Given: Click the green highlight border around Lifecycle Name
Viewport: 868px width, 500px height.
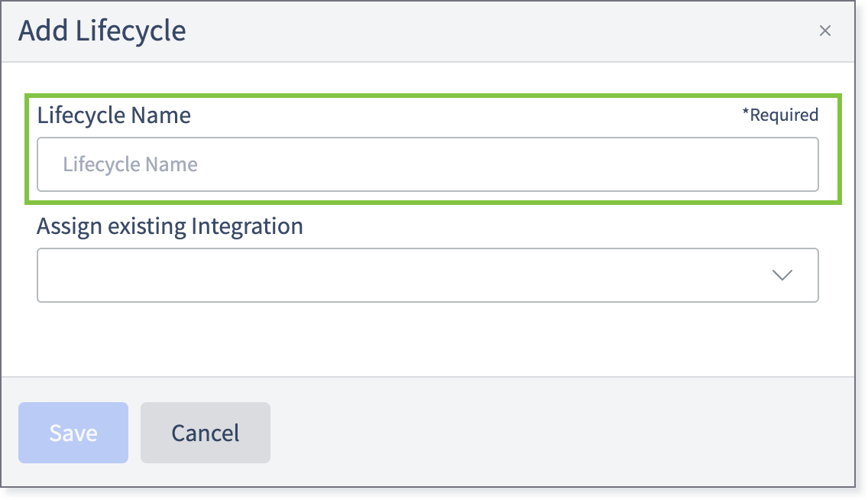Looking at the screenshot, I should pyautogui.click(x=433, y=96).
